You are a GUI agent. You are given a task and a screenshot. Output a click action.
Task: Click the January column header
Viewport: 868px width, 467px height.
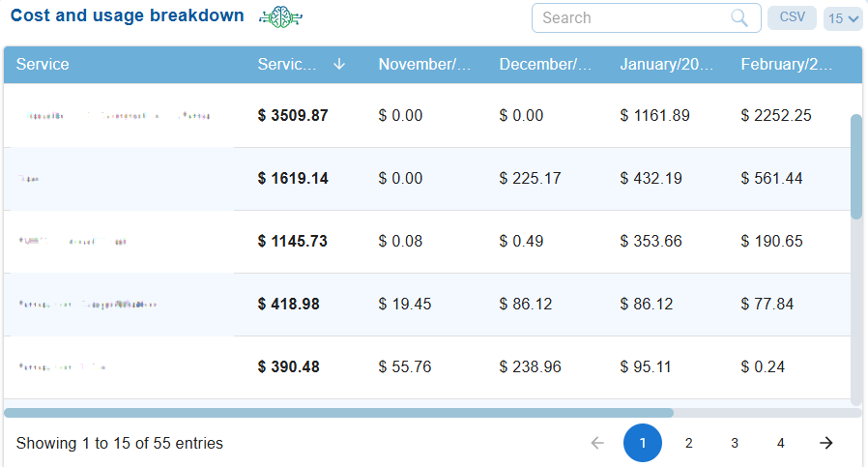666,64
